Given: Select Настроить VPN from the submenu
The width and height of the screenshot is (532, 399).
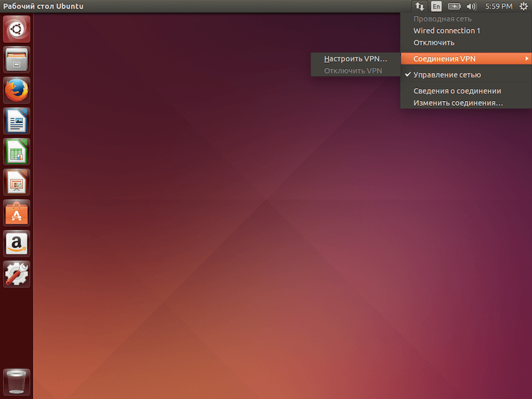Looking at the screenshot, I should pyautogui.click(x=355, y=58).
